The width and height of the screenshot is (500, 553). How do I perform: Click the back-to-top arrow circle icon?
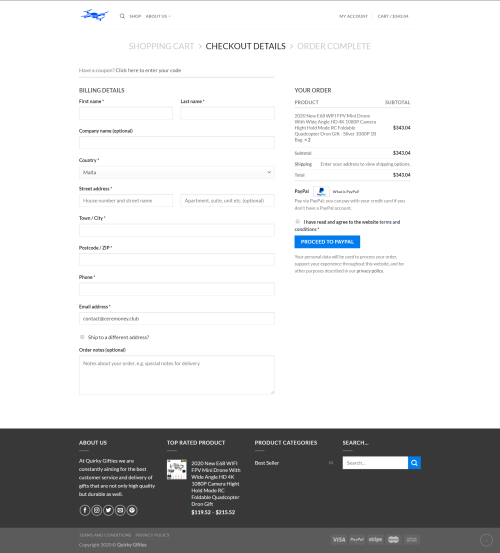[486, 540]
